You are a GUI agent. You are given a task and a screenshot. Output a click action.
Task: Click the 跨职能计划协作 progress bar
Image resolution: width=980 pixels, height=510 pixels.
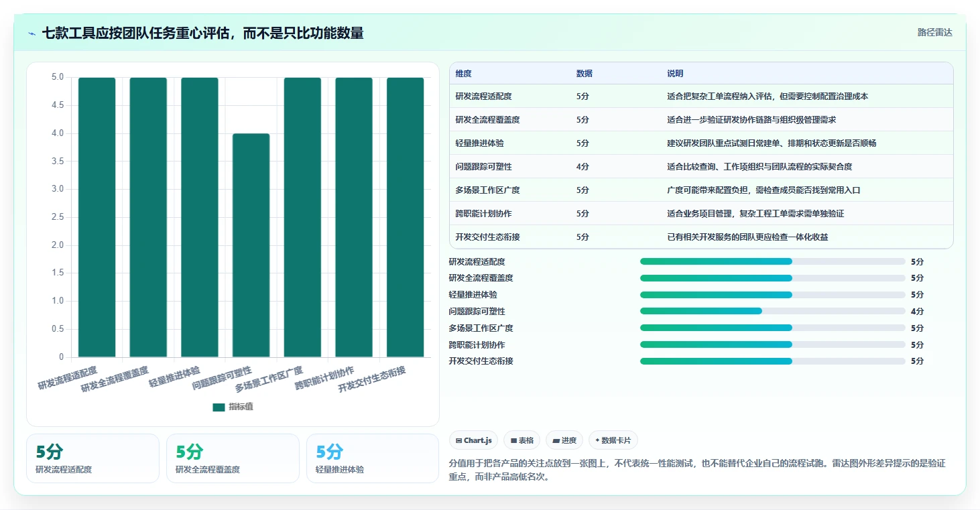point(773,344)
